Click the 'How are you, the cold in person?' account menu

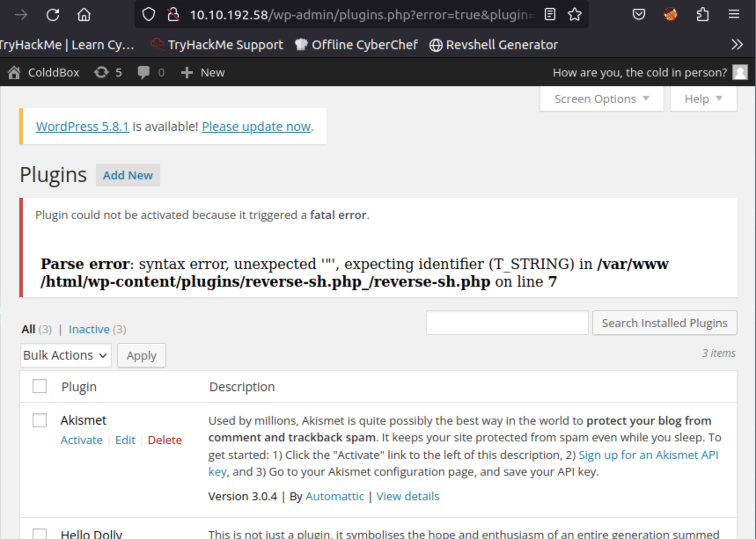point(640,73)
